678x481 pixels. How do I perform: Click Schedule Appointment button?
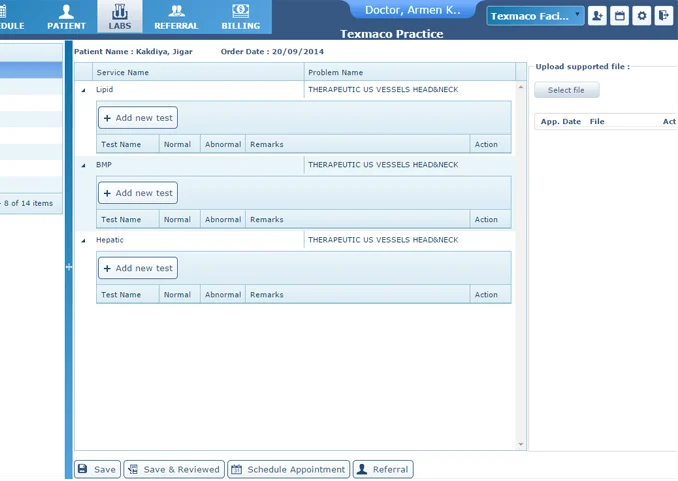[x=288, y=469]
